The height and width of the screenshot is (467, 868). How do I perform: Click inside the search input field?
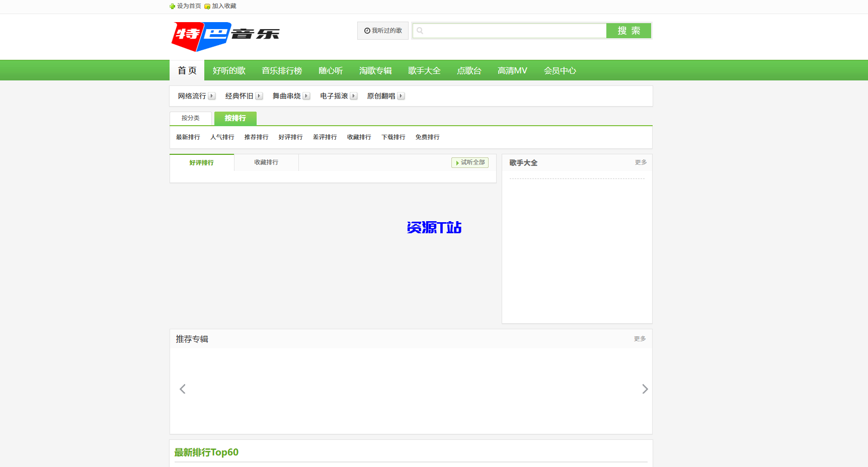508,31
